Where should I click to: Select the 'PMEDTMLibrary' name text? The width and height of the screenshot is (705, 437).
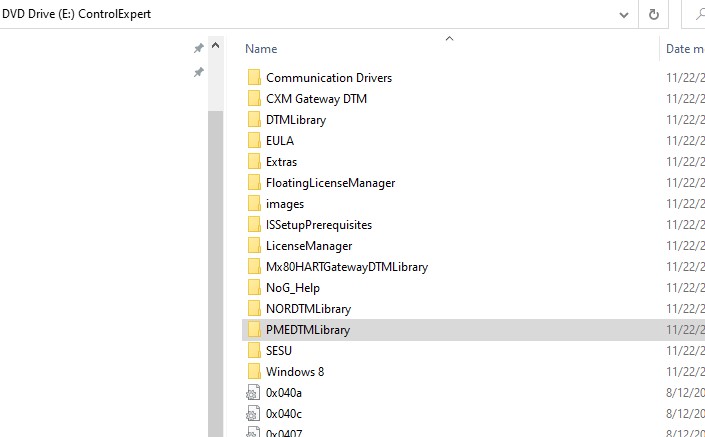tap(308, 330)
